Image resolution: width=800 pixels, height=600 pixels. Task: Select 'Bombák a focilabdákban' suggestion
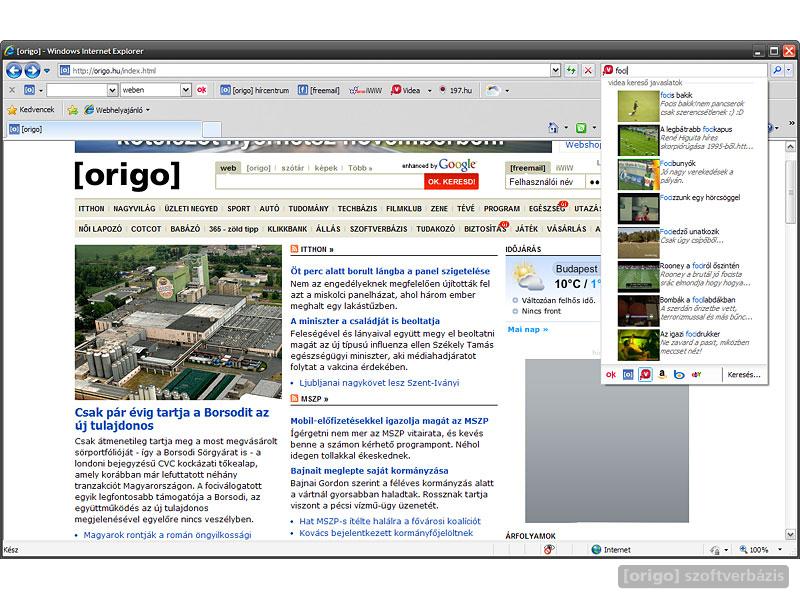click(x=685, y=309)
